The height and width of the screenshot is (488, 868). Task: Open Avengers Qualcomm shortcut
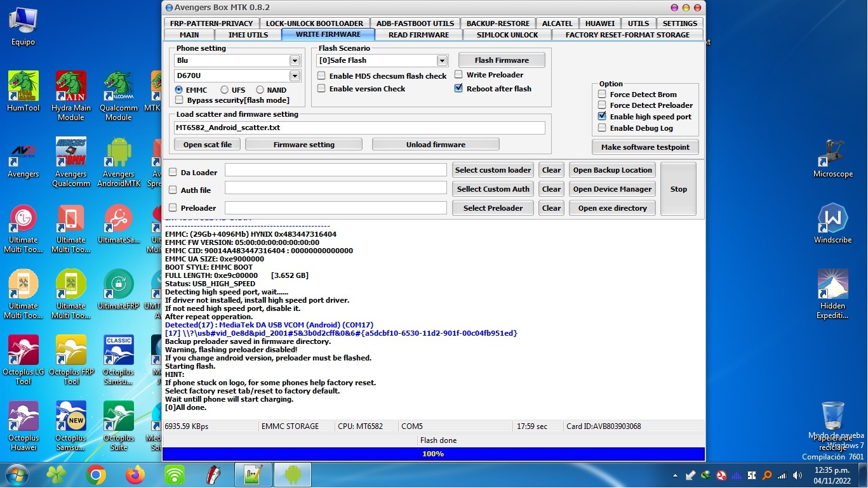71,162
